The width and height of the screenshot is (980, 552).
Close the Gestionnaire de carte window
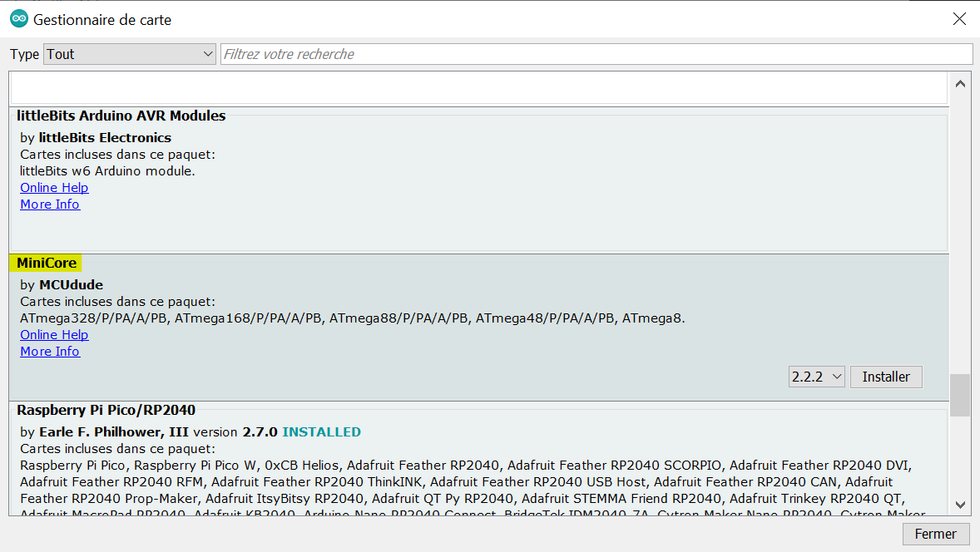click(x=959, y=19)
